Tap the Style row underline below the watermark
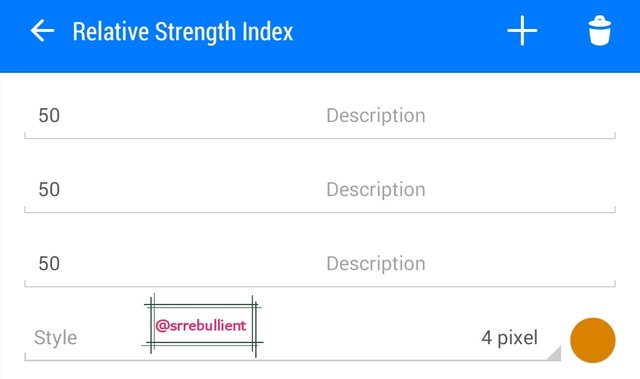 pyautogui.click(x=293, y=360)
